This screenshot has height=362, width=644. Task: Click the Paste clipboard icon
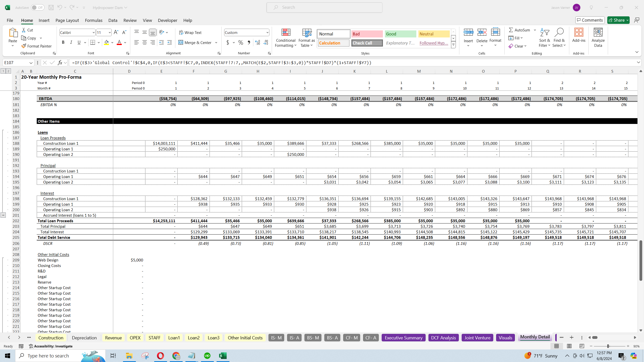pyautogui.click(x=13, y=33)
